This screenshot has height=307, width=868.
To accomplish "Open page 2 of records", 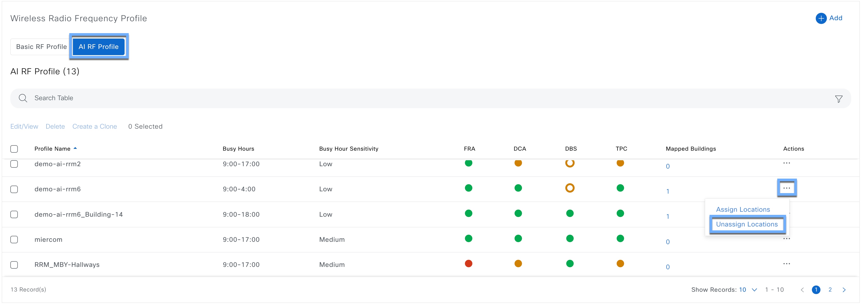I will click(830, 290).
